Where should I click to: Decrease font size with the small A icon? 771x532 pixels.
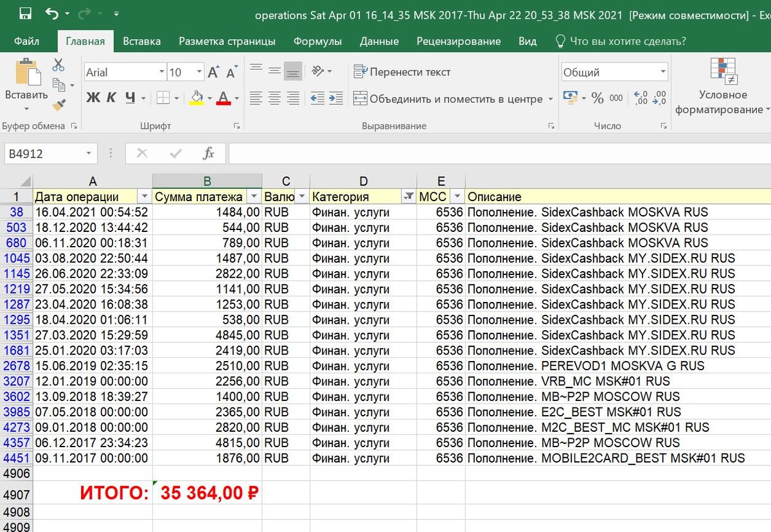click(x=231, y=72)
